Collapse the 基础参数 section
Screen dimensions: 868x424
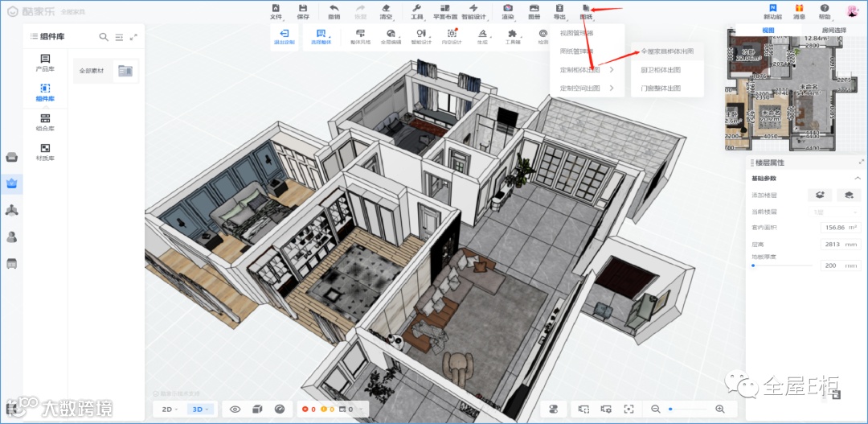[x=858, y=179]
